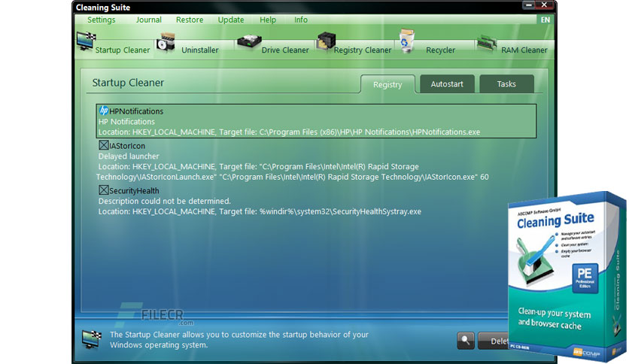Click the HPNotifications.exe location line
Viewport: 629px width, 364px height.
tap(289, 132)
